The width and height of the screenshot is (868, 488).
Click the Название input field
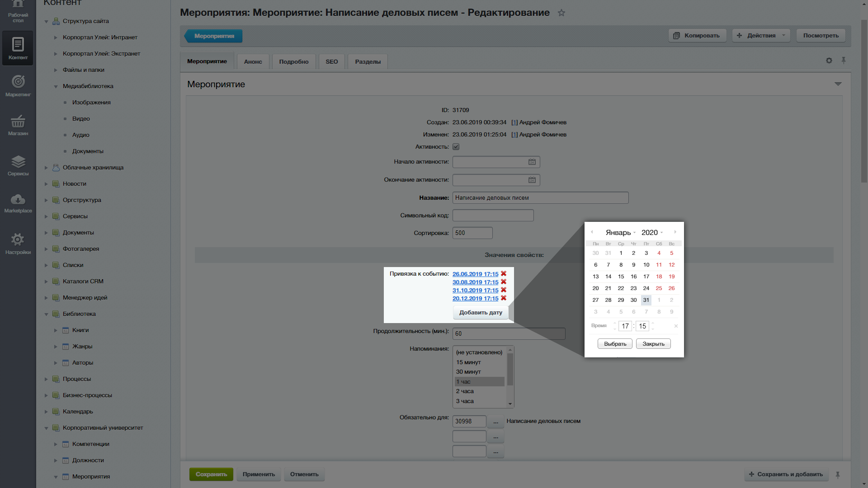point(540,198)
